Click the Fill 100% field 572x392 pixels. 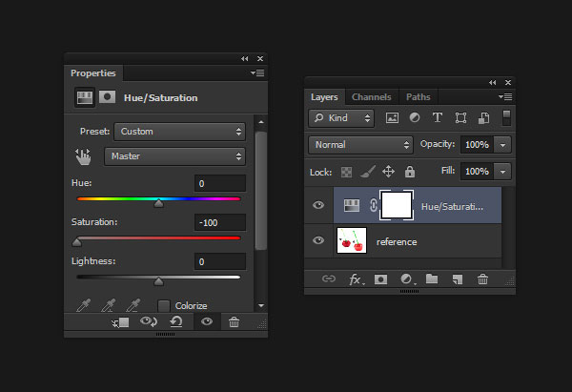coord(478,172)
